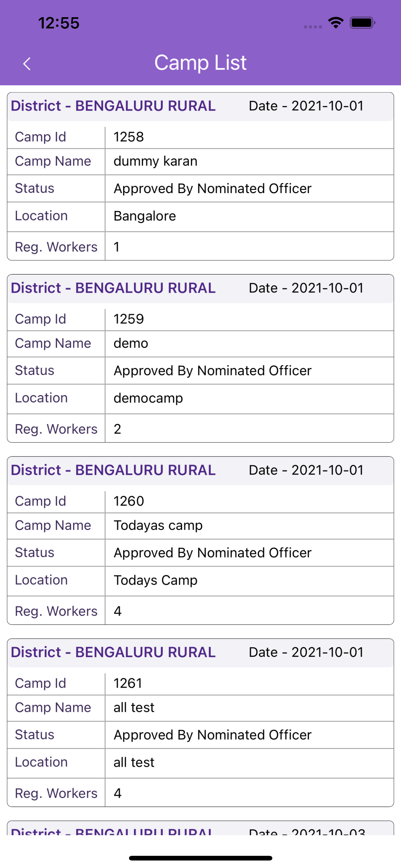Tap Todays Camp location value
This screenshot has width=401, height=868.
point(156,580)
